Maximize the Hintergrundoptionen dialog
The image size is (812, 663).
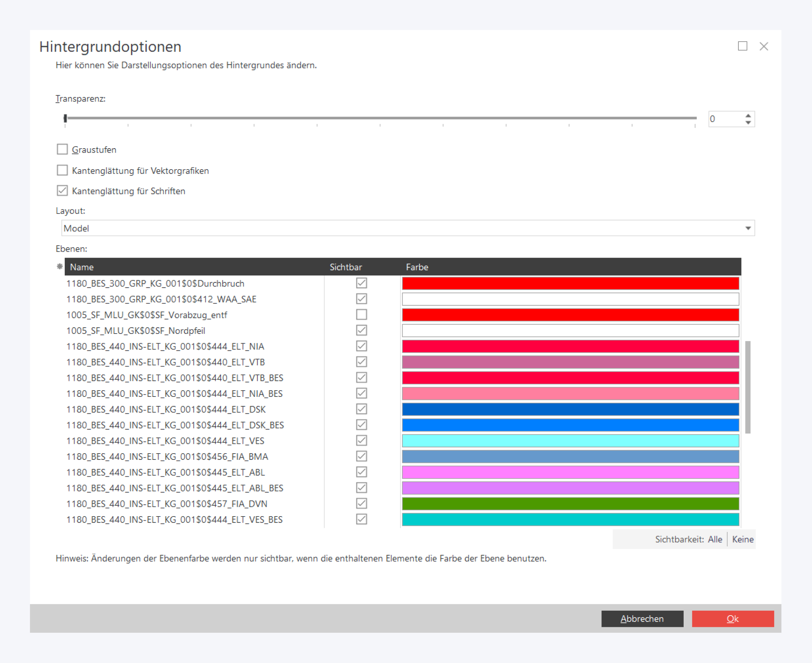coord(742,46)
